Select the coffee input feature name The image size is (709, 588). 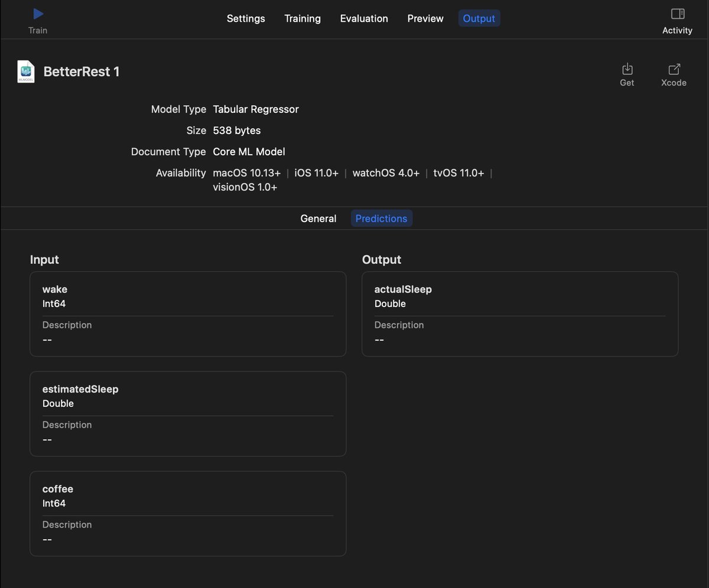(58, 489)
